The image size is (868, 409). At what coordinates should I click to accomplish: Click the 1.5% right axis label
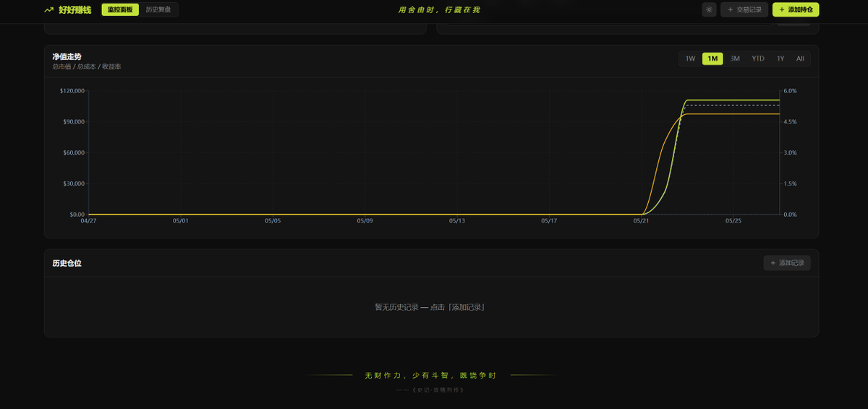[x=791, y=184]
